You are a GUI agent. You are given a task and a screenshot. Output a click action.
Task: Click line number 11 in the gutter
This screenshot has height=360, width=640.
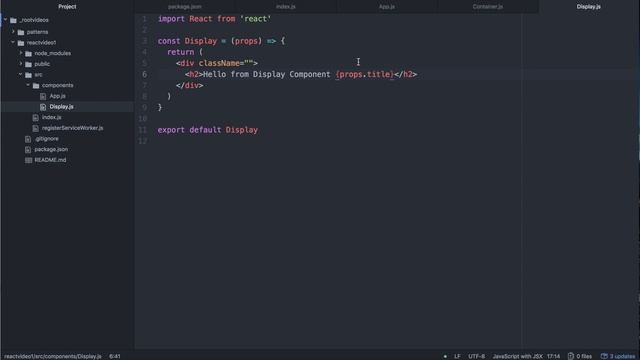point(142,130)
